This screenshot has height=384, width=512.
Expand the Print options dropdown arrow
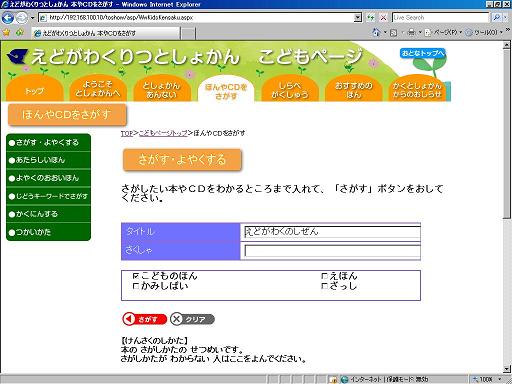tap(420, 32)
